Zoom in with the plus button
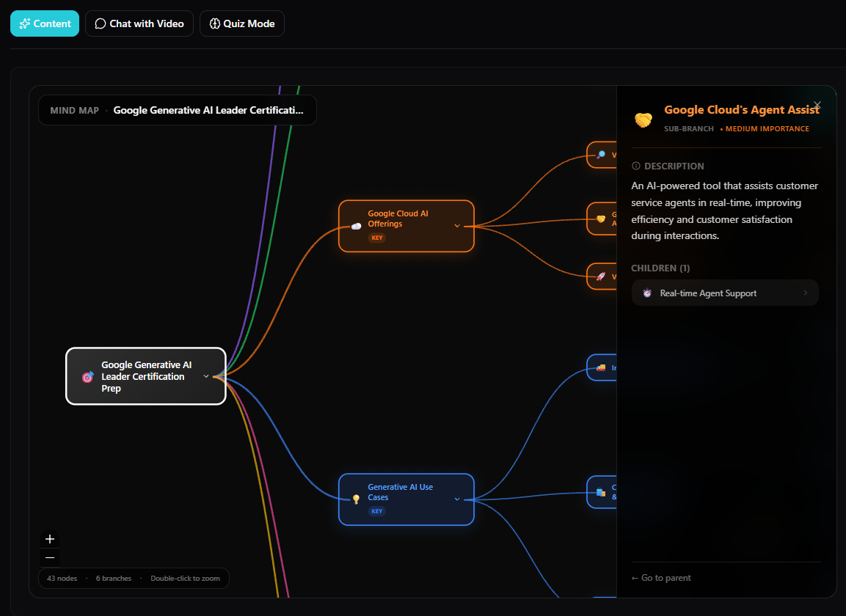Viewport: 846px width, 616px height. [50, 539]
